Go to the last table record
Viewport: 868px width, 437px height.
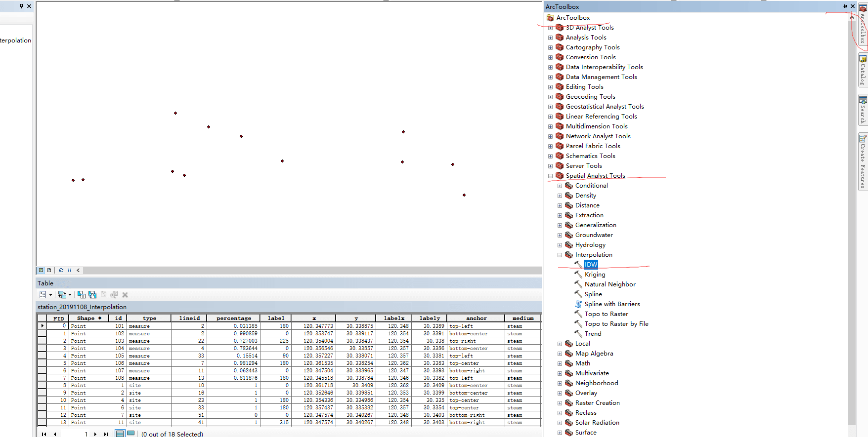click(106, 434)
